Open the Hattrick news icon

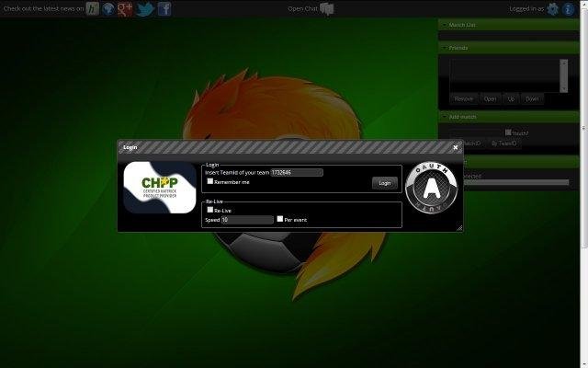click(x=92, y=8)
